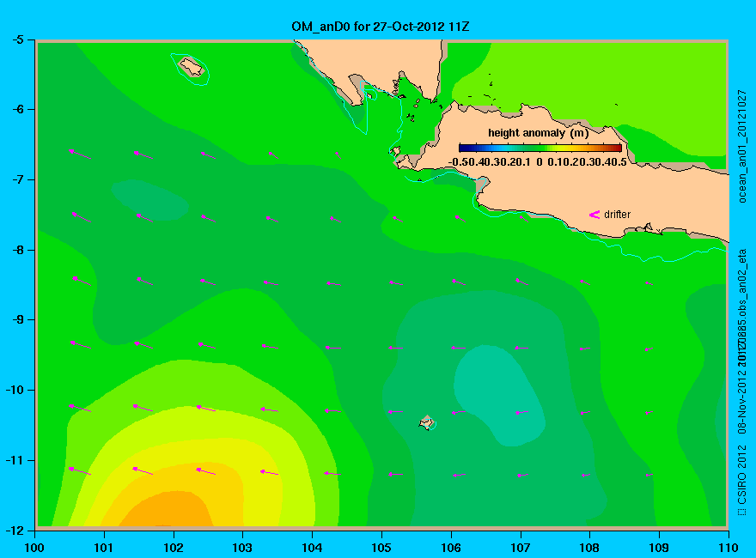
Task: Click the "height anomaly (m)" legend label
Action: (x=538, y=133)
